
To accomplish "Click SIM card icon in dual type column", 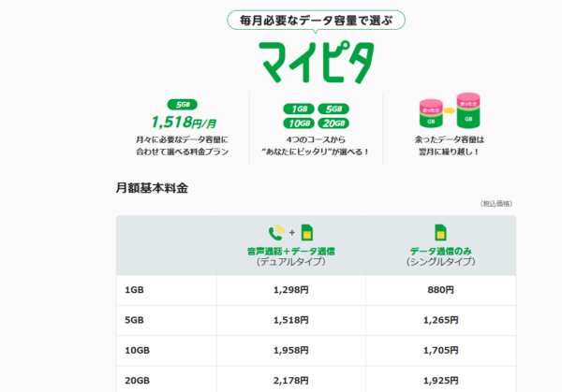I will pyautogui.click(x=307, y=233).
